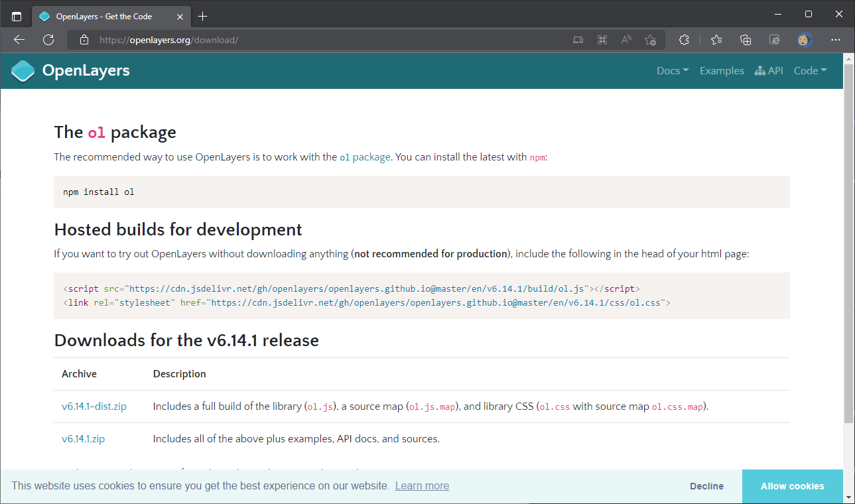Click the QR code icon in address bar
855x504 pixels.
(602, 40)
